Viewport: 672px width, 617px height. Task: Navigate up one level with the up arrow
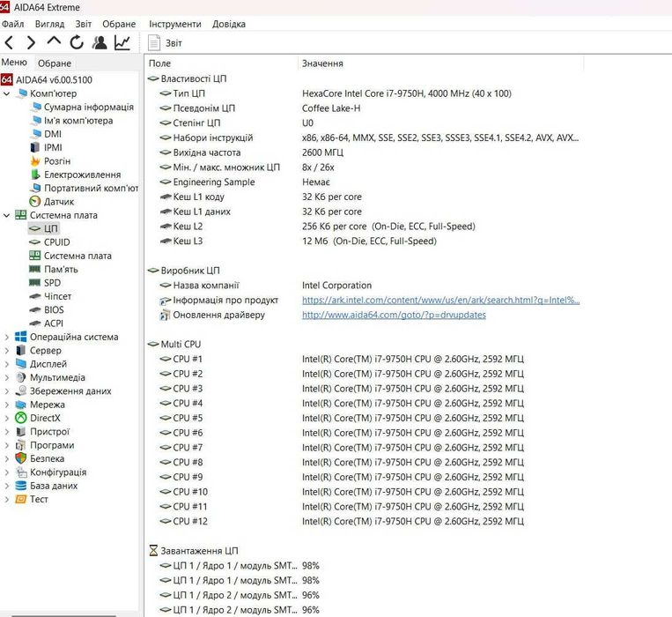[x=54, y=41]
